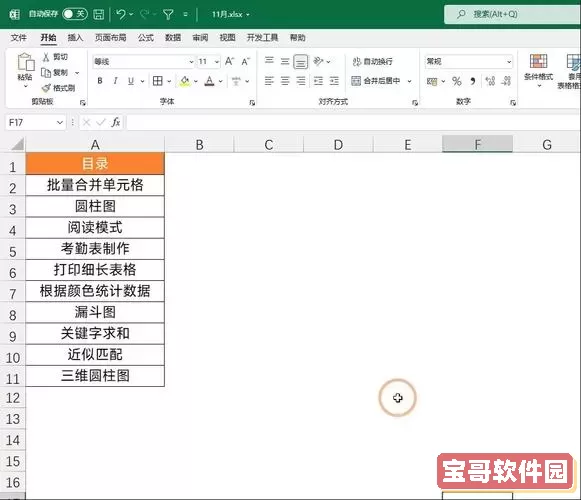Click the 合并后居中 merge and center button
The image size is (581, 500).
(376, 81)
